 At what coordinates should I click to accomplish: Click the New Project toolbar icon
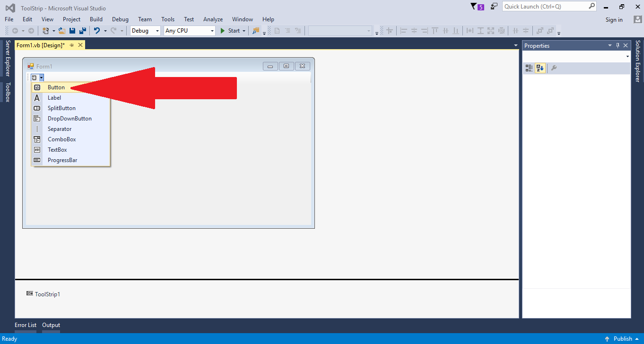45,31
